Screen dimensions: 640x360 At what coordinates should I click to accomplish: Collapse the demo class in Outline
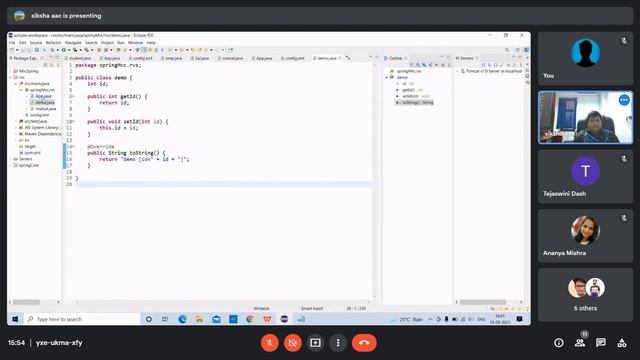tap(387, 77)
